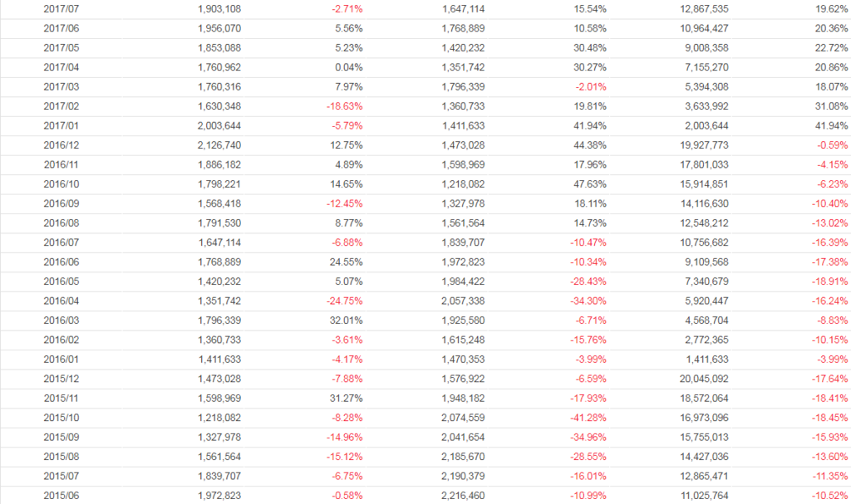Click the 2015/06 date cell
Screen dimensions: 851x504
tap(60, 496)
